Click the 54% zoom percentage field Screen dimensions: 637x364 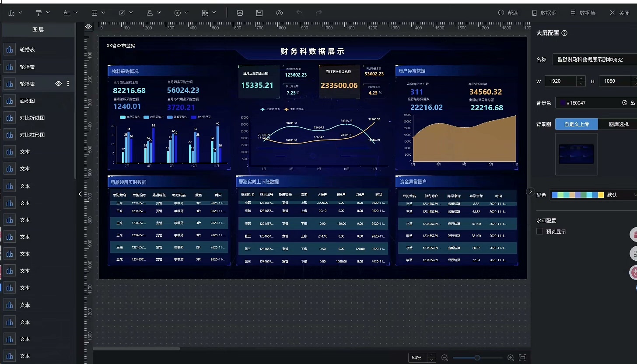pyautogui.click(x=417, y=358)
